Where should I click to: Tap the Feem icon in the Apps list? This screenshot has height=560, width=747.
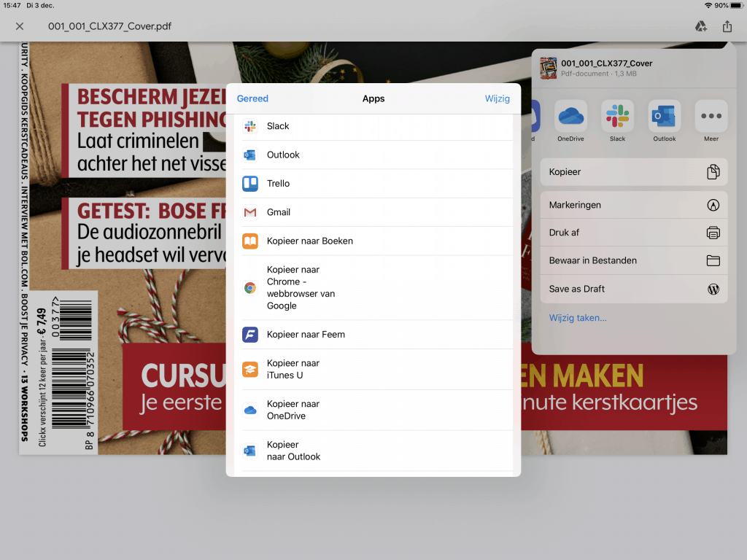[x=250, y=334]
